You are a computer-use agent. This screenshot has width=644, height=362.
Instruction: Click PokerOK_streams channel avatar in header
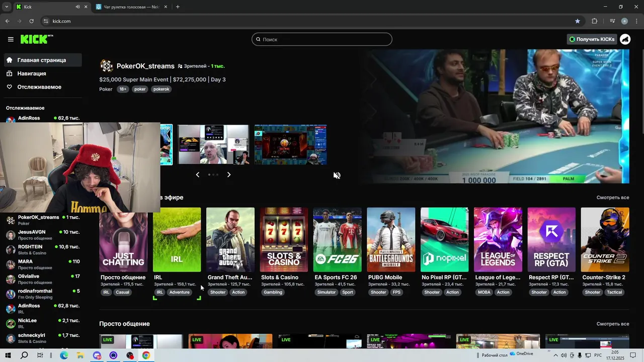point(106,66)
